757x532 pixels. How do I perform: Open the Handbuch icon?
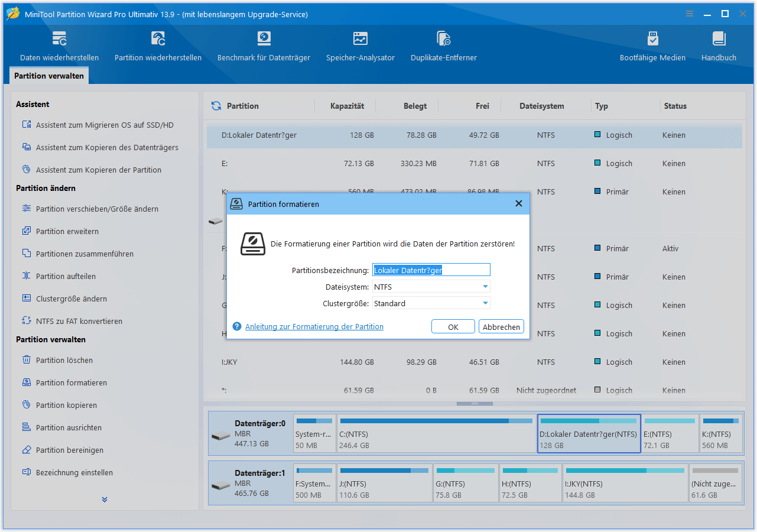pyautogui.click(x=719, y=39)
